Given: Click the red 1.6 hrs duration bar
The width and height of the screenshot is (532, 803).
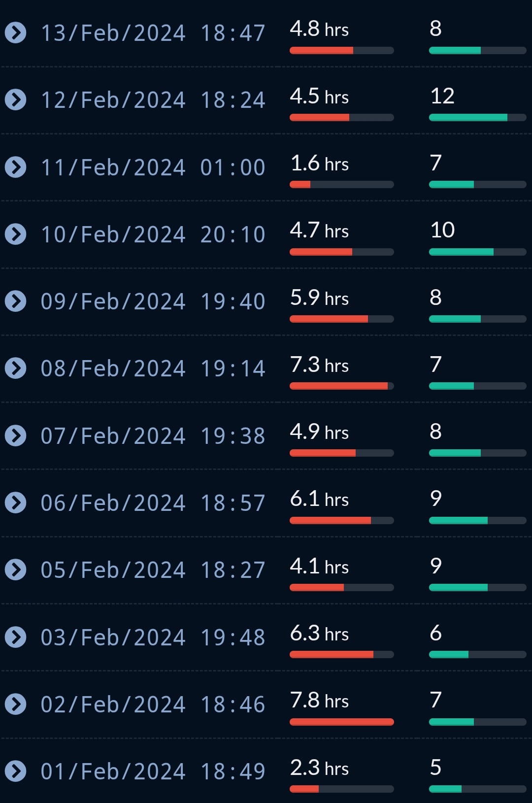Looking at the screenshot, I should pos(300,184).
